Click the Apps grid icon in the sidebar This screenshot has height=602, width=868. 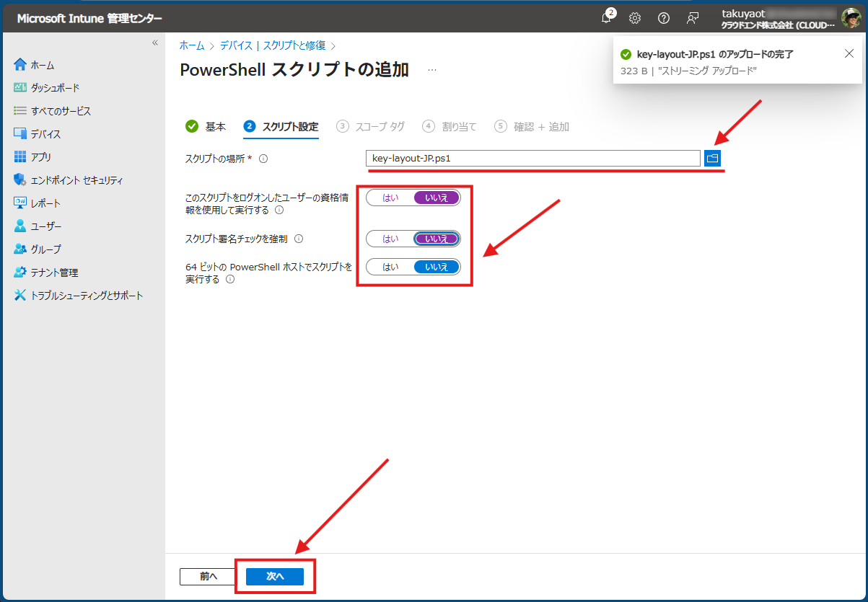(20, 157)
